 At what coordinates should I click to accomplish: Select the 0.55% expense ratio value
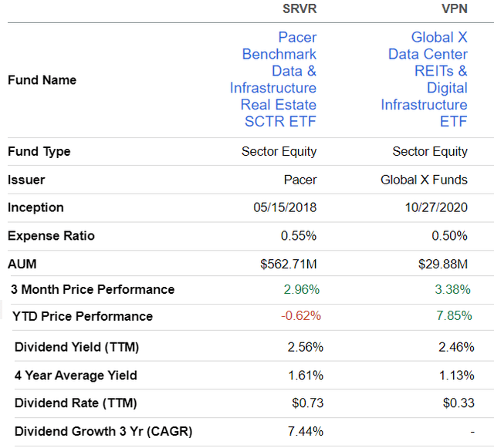299,236
